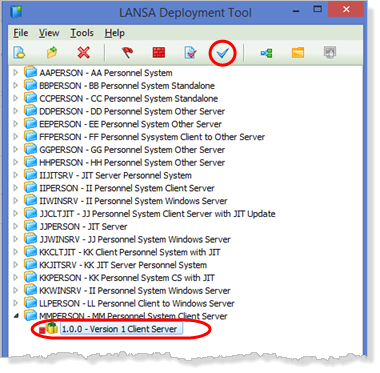This screenshot has width=380, height=373.
Task: Click the gray screen toolbar icon
Action: 330,53
